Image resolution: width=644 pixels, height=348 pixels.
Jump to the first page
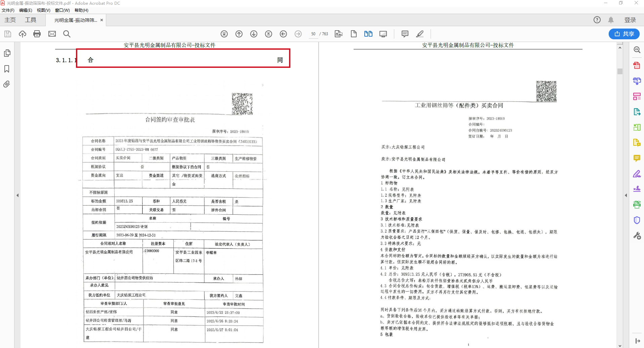(x=224, y=34)
